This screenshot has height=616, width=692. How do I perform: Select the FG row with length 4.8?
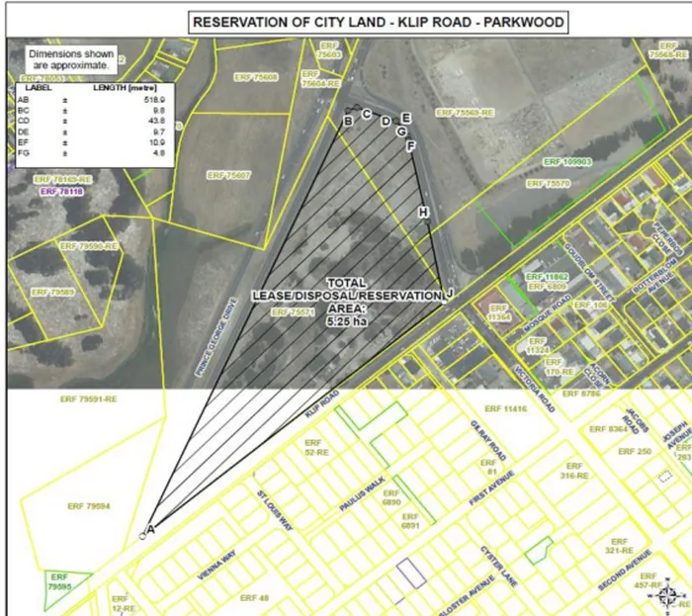pos(91,153)
